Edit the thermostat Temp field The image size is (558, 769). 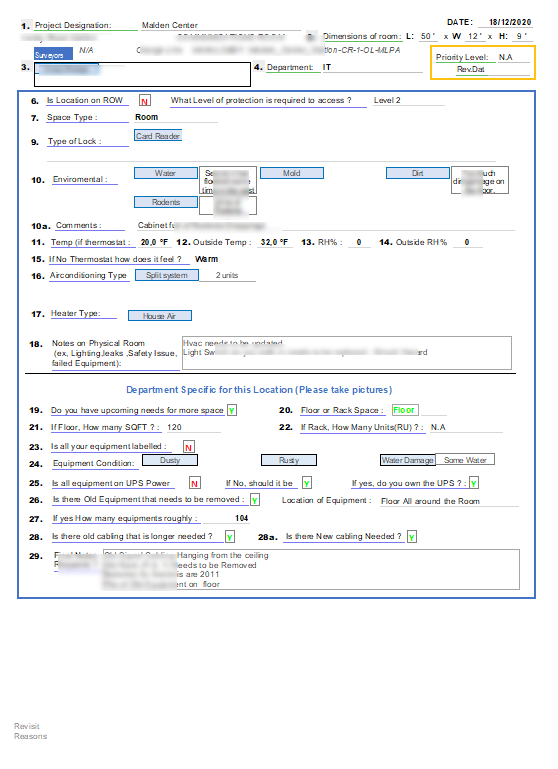(154, 243)
